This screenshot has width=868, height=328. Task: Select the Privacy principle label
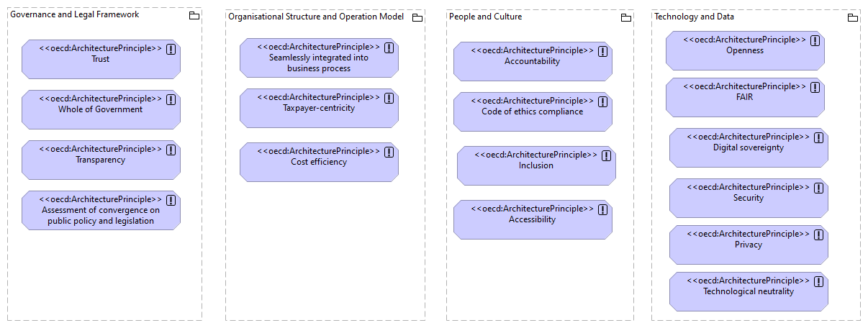[x=749, y=245]
